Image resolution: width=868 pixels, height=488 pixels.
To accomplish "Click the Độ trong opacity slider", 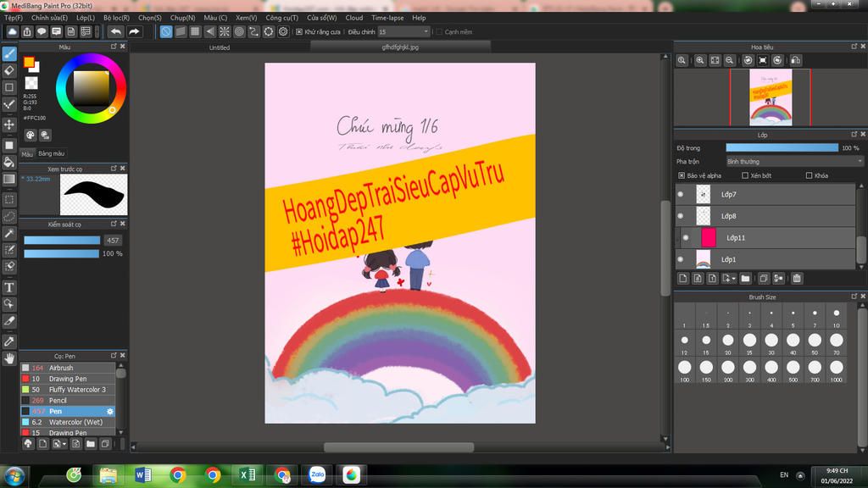I will 782,147.
